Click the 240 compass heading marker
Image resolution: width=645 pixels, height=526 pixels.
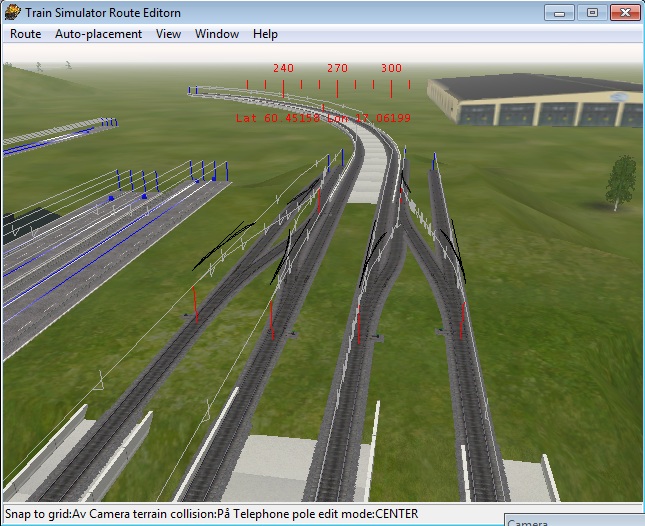click(283, 69)
